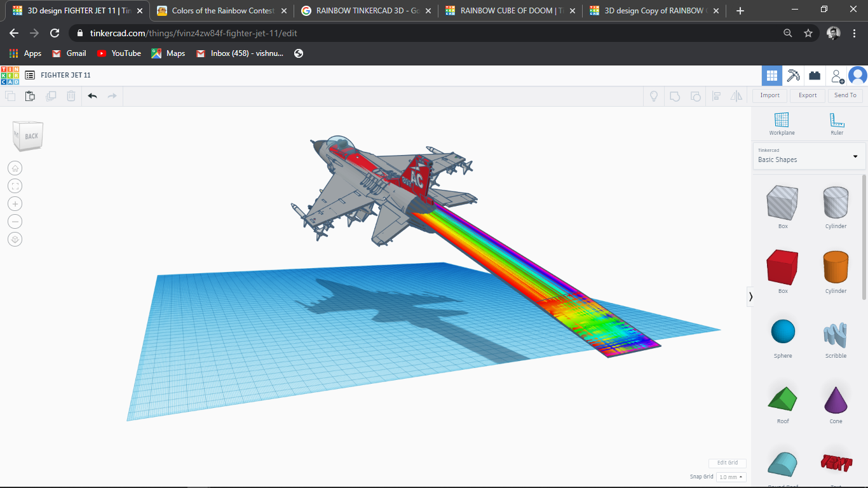868x488 pixels.
Task: Switch to the FIGHTER JET 11 browser tab
Action: [77, 11]
